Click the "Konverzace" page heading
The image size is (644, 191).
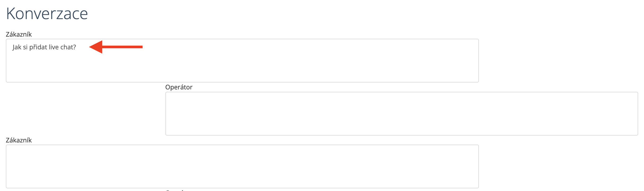click(x=47, y=14)
